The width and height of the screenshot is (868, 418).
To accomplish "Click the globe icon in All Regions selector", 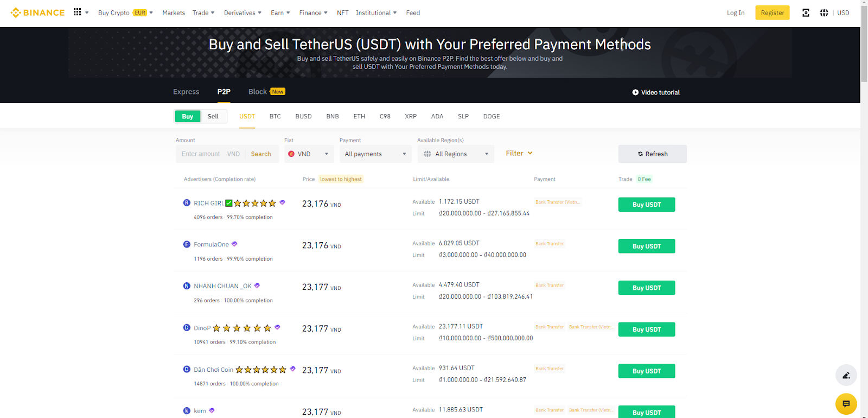I will point(427,154).
